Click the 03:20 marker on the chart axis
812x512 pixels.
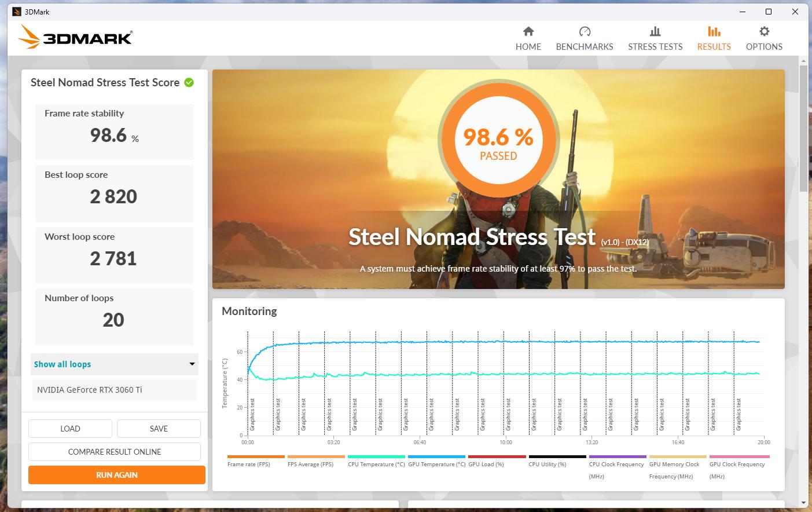(x=333, y=442)
